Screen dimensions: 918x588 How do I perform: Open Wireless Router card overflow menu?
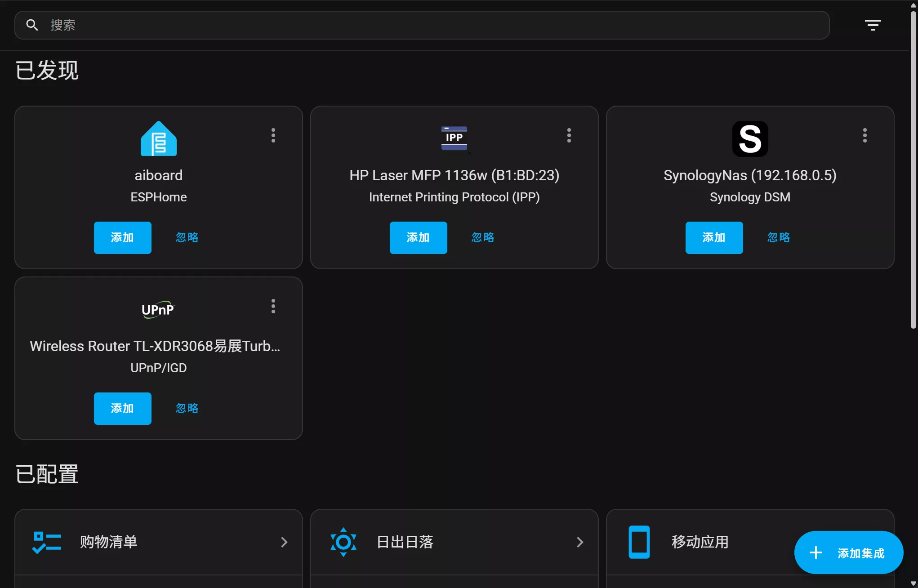click(273, 306)
